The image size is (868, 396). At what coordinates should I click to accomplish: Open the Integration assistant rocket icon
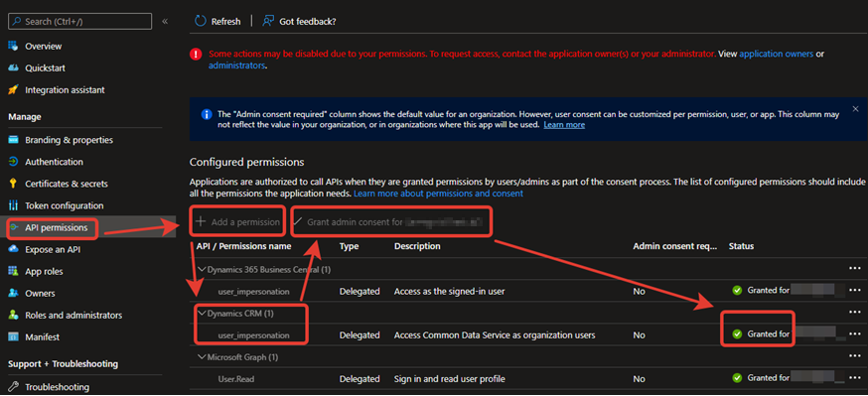point(14,89)
